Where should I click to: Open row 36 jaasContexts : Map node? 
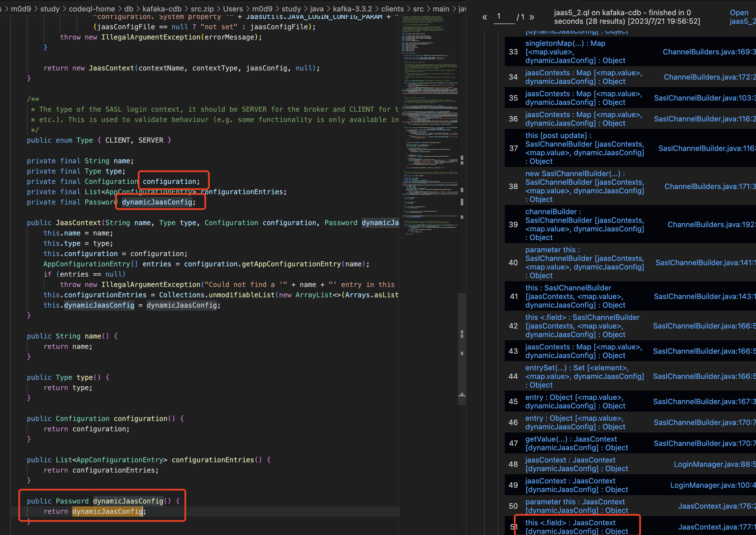coord(583,119)
